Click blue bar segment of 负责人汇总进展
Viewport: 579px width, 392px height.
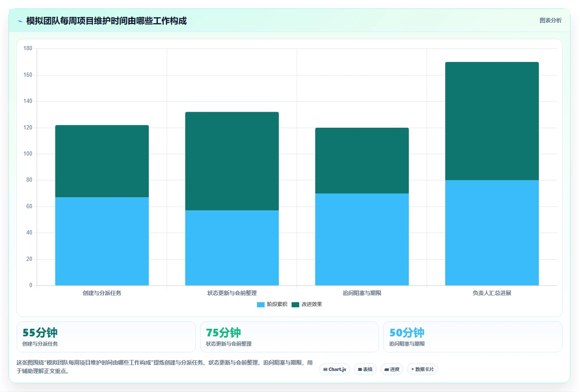click(x=492, y=233)
